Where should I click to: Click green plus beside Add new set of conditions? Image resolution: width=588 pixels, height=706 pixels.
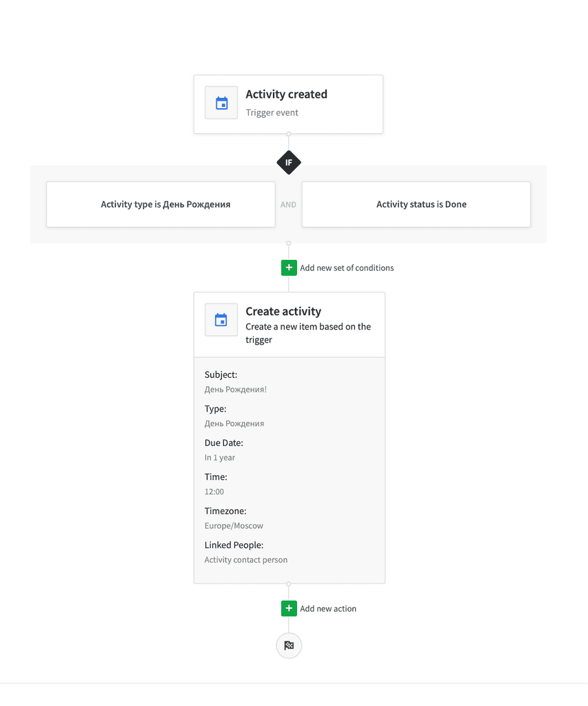(289, 268)
